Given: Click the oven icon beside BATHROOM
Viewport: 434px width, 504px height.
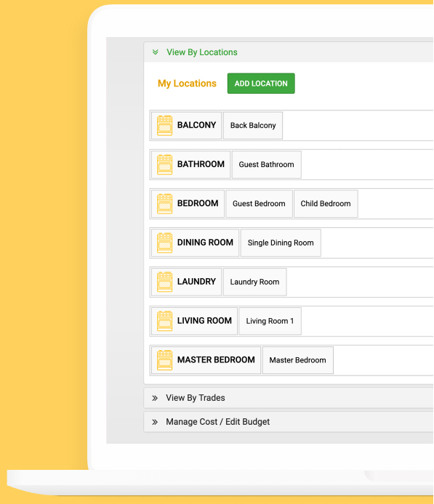Looking at the screenshot, I should point(164,165).
